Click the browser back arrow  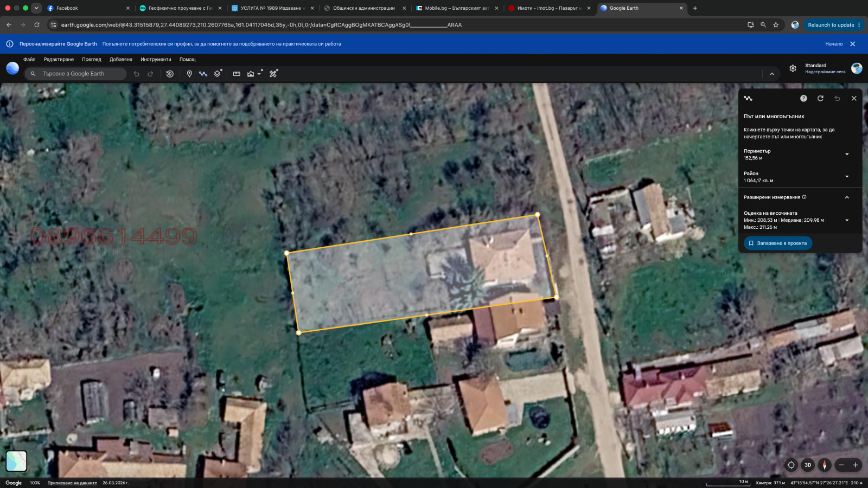click(x=9, y=25)
